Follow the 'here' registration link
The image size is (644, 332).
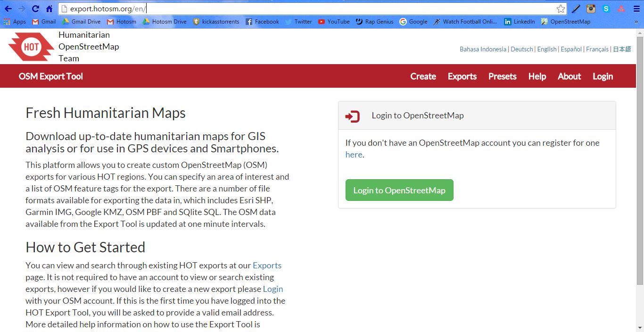354,155
